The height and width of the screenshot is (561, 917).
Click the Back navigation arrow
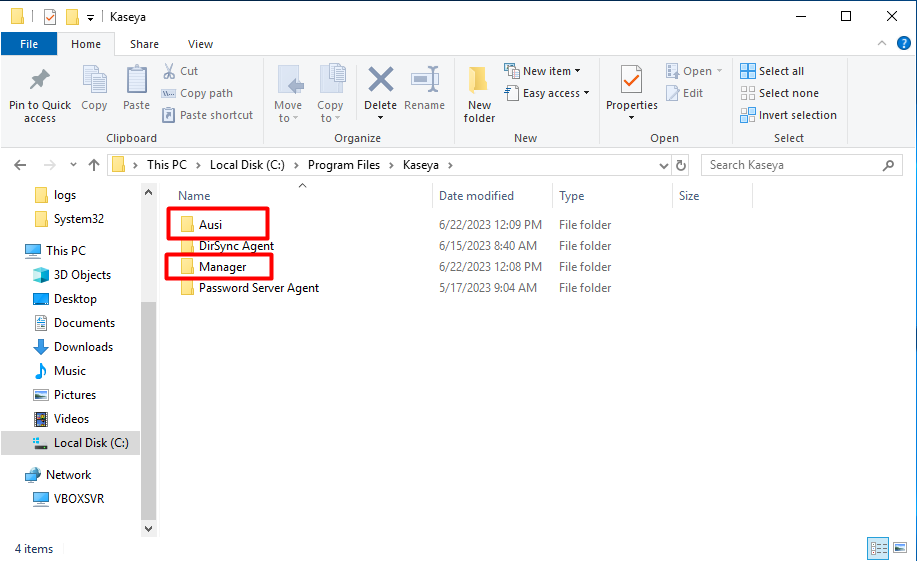click(20, 165)
